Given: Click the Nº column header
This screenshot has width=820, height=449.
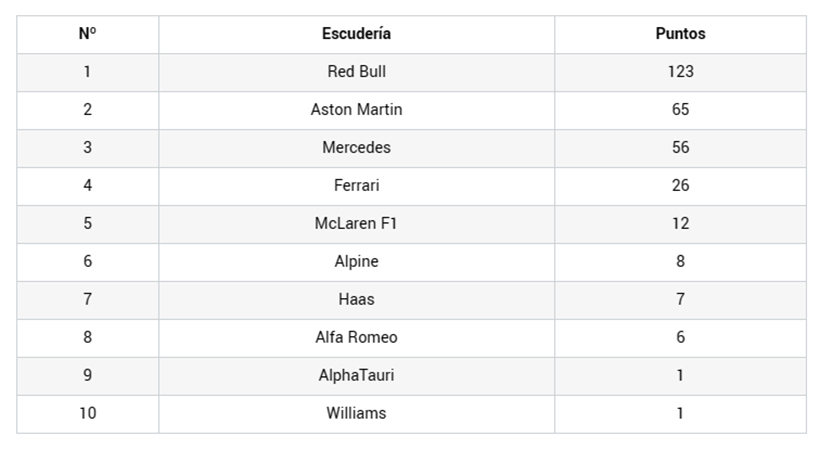Looking at the screenshot, I should pos(87,34).
